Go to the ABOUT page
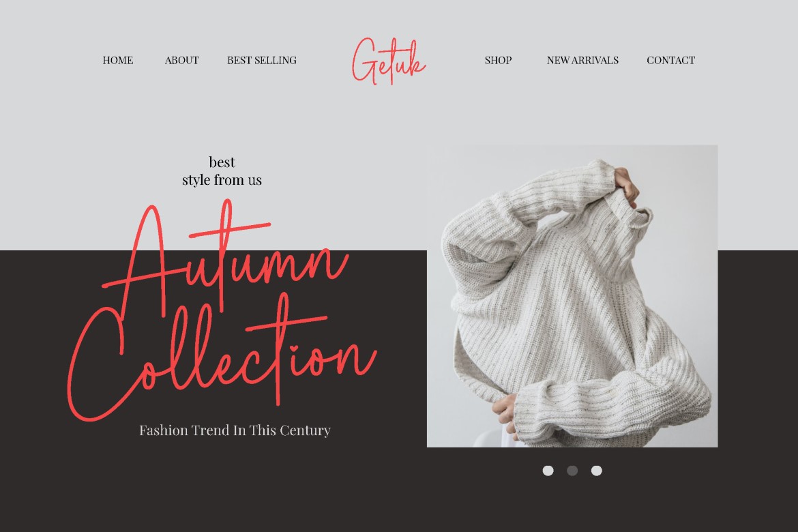The height and width of the screenshot is (532, 798). pyautogui.click(x=181, y=60)
